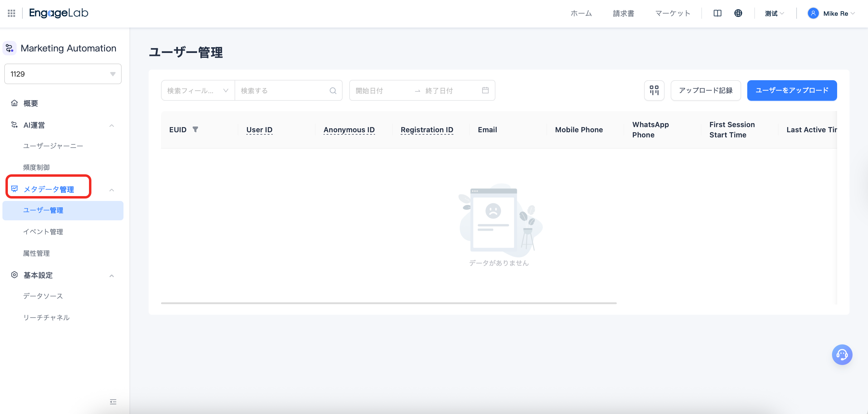This screenshot has height=414, width=868.
Task: Click the ユーザーをアップロード button
Action: tap(792, 90)
